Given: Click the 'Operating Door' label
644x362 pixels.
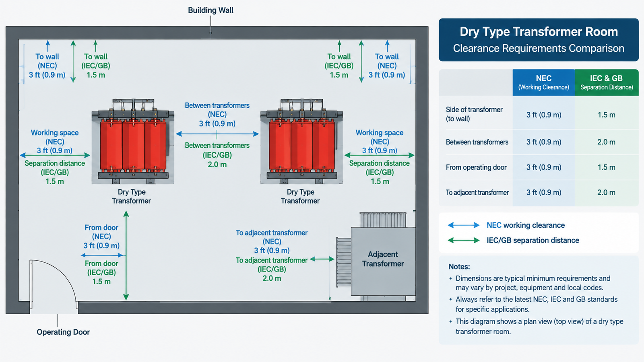Looking at the screenshot, I should pyautogui.click(x=63, y=332).
